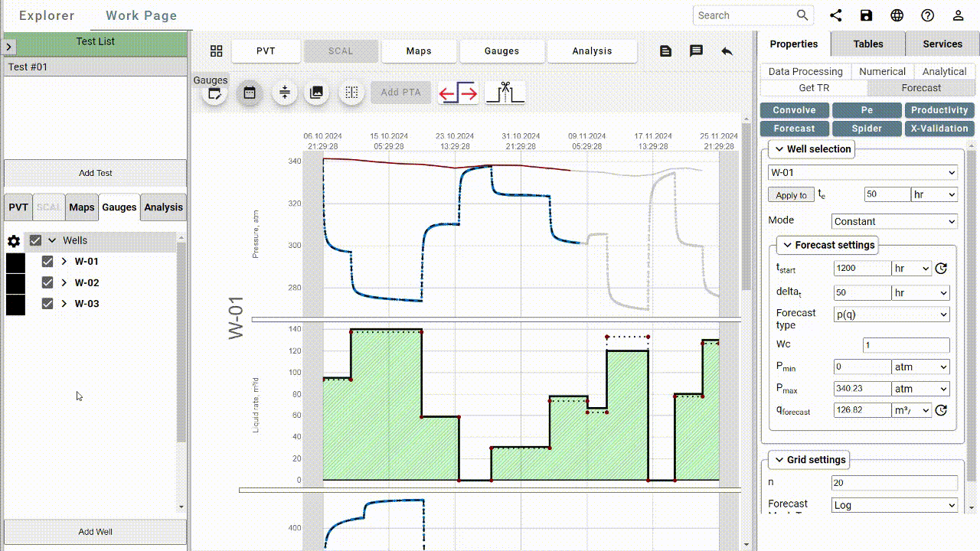Select the Analytical tab
Image resolution: width=980 pixels, height=551 pixels.
click(944, 71)
